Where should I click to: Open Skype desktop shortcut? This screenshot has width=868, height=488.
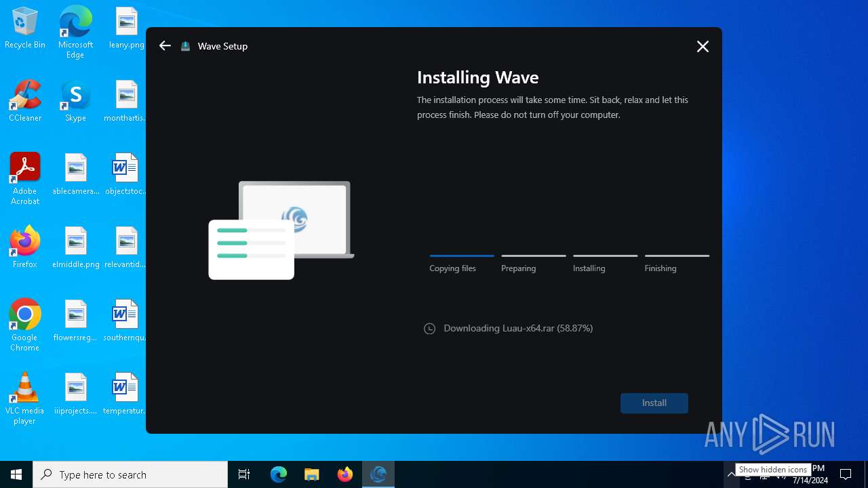[75, 101]
